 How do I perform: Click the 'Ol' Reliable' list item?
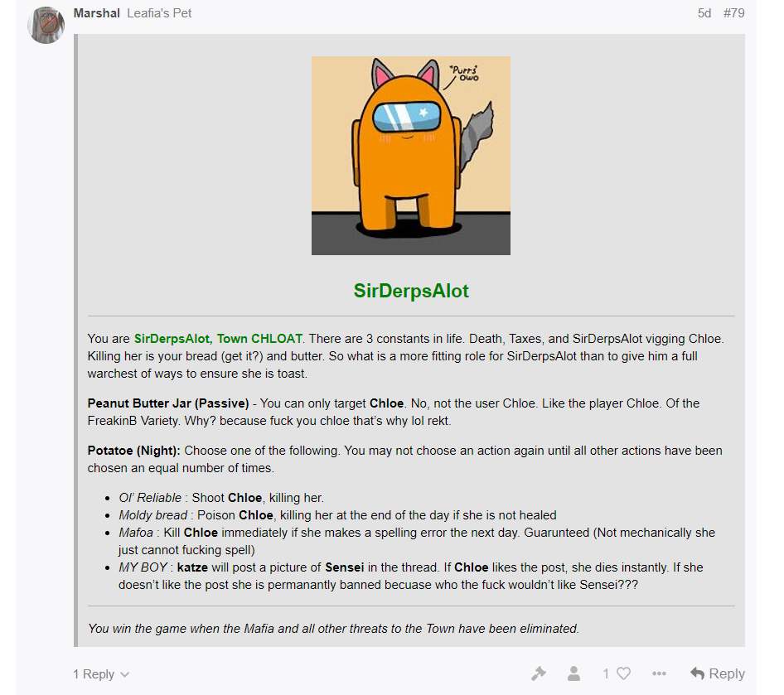221,498
